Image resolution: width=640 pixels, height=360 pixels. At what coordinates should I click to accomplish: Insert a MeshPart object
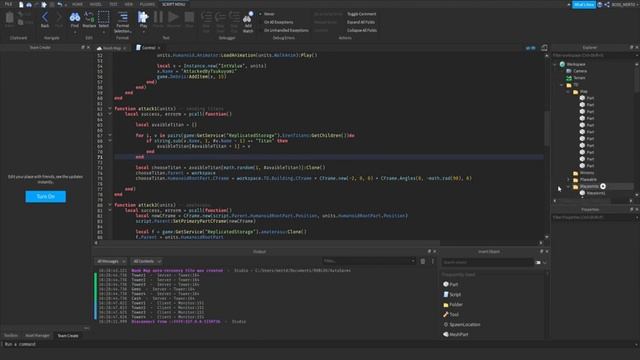(456, 334)
